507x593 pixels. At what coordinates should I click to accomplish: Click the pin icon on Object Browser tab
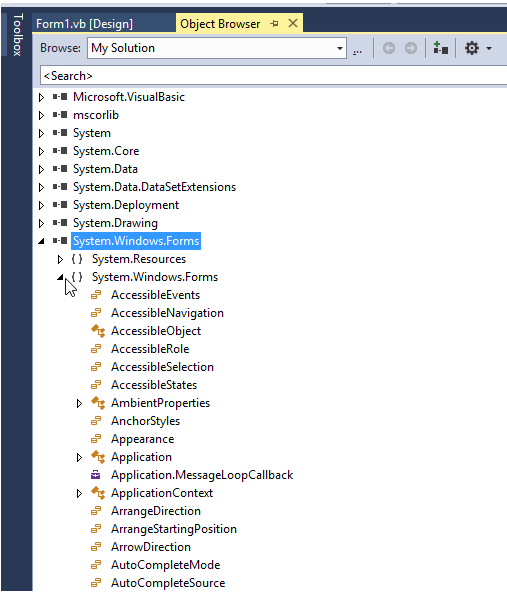(x=274, y=24)
